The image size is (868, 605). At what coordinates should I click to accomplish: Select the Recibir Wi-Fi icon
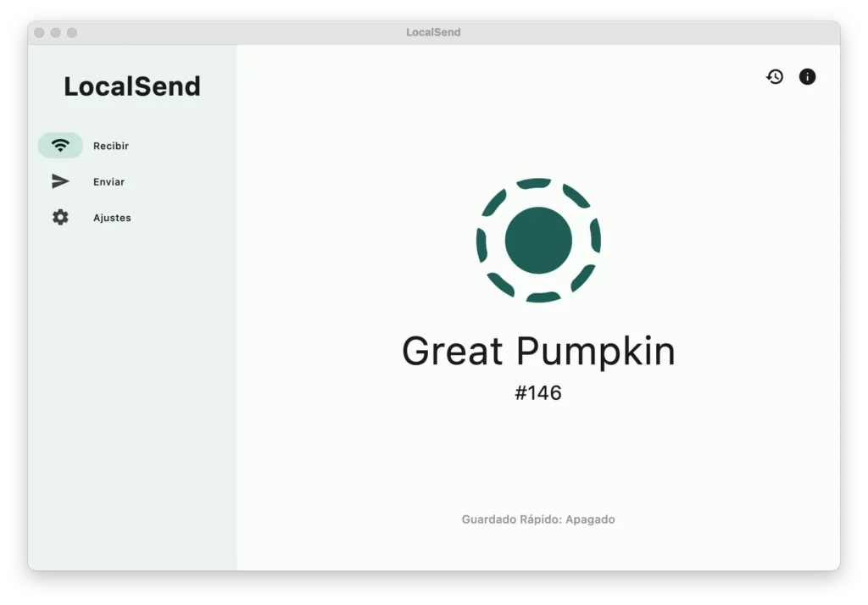60,146
